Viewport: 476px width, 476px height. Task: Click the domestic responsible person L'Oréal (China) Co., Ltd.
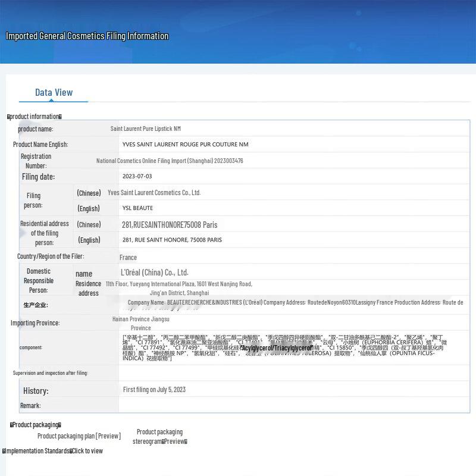154,273
